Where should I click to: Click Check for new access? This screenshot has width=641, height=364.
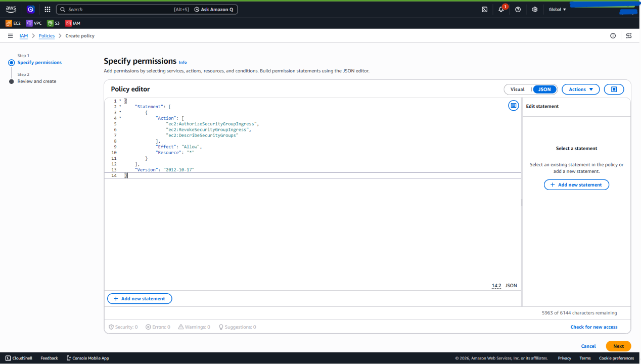coord(594,327)
